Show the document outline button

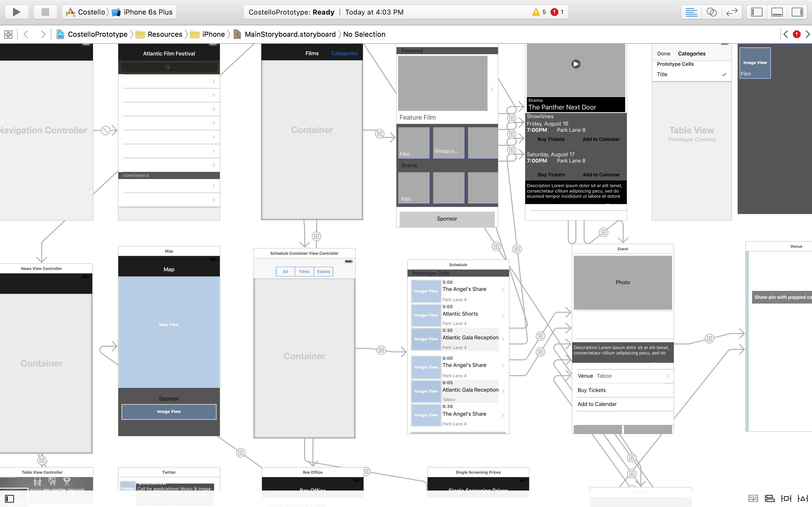tap(10, 499)
